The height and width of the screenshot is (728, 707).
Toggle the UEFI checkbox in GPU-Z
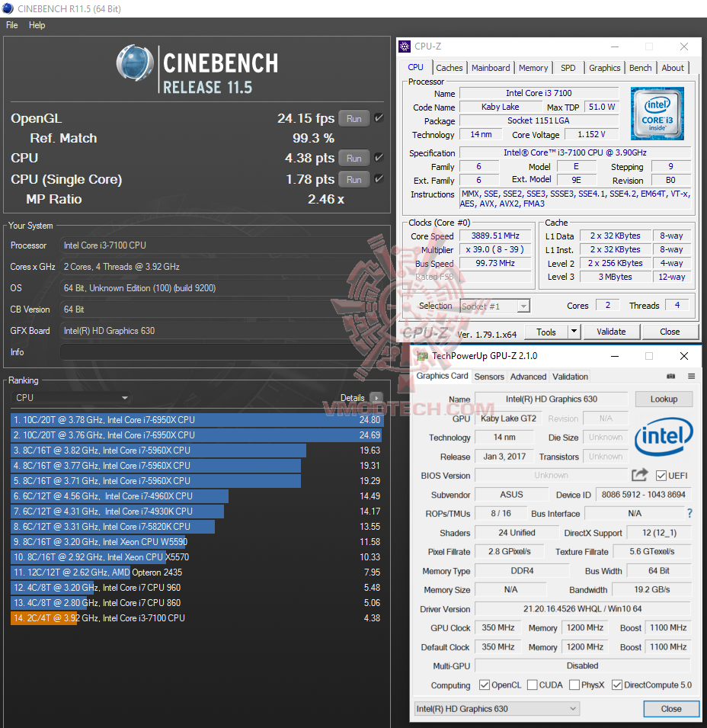[661, 476]
